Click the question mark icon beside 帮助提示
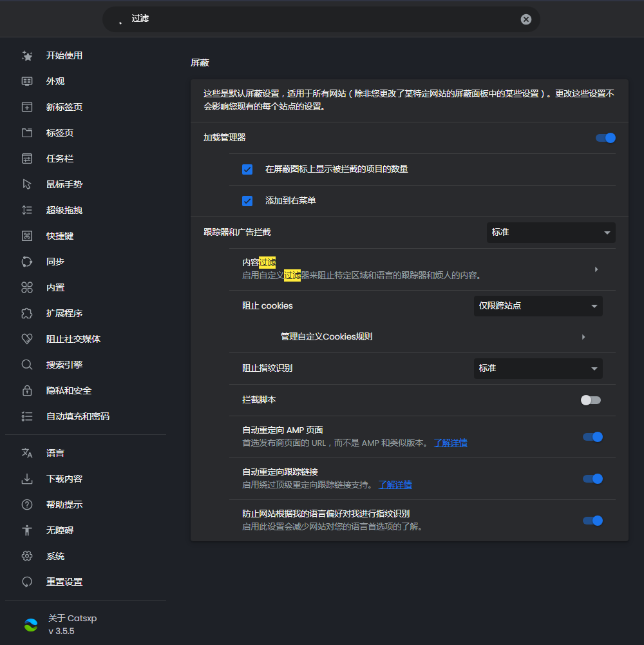This screenshot has width=644, height=645. tap(27, 505)
